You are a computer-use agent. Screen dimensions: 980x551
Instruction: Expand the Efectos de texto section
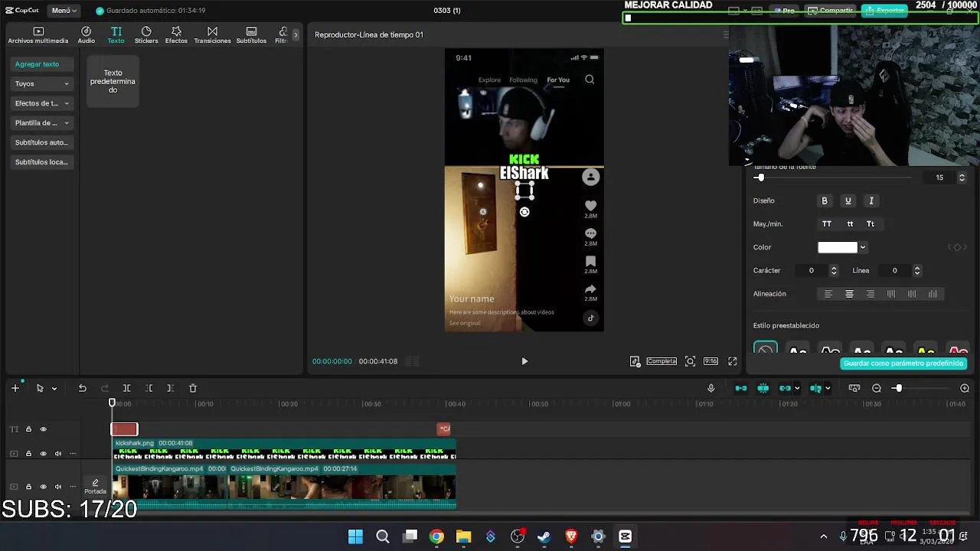[41, 103]
